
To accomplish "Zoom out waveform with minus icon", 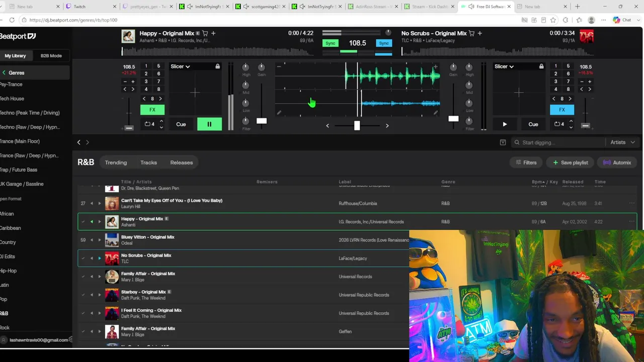I will pyautogui.click(x=279, y=66).
